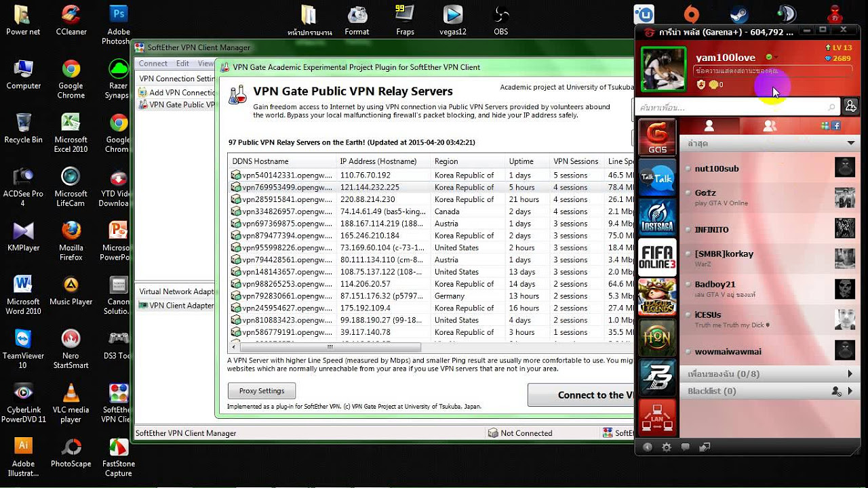The width and height of the screenshot is (868, 488).
Task: Click Connect to the VPN Server button
Action: [x=581, y=395]
